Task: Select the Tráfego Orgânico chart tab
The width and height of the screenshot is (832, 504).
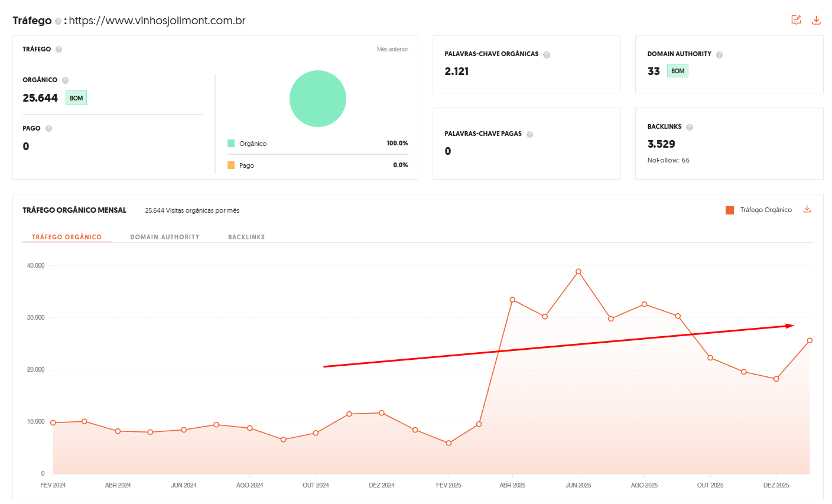Action: coord(67,237)
